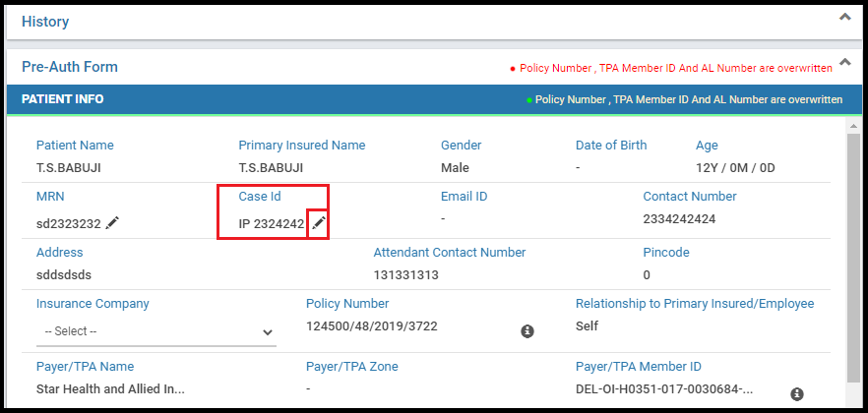Image resolution: width=868 pixels, height=413 pixels.
Task: Collapse the History section chevron
Action: click(844, 17)
